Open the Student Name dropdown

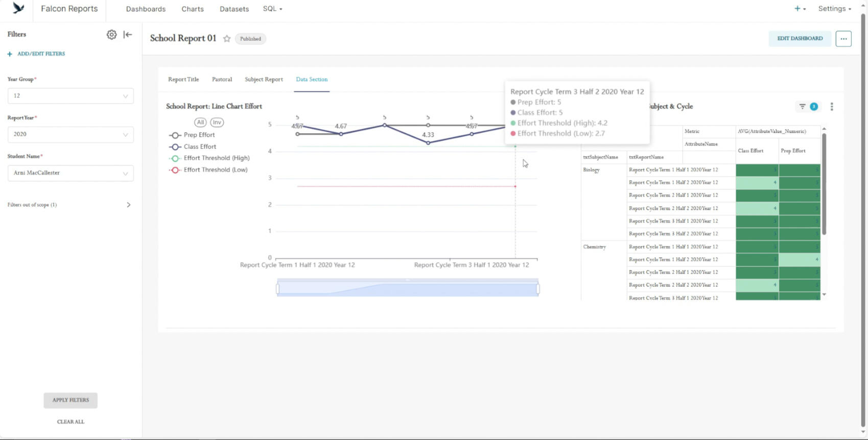point(71,173)
